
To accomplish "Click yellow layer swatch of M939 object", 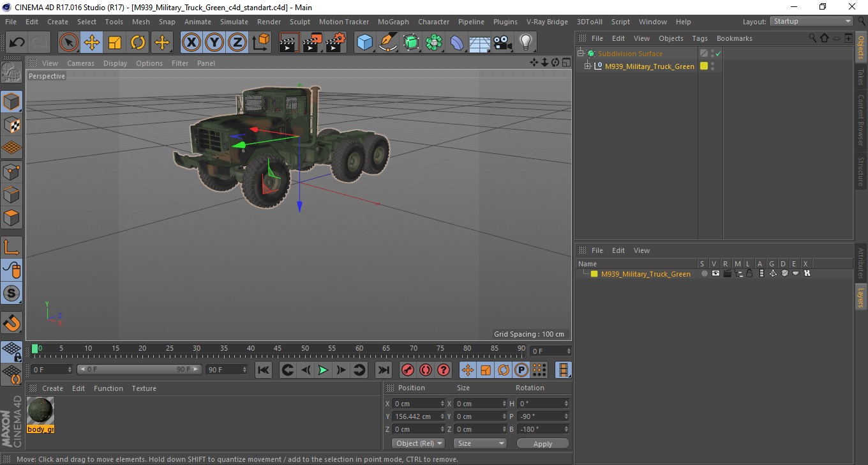I will 704,66.
